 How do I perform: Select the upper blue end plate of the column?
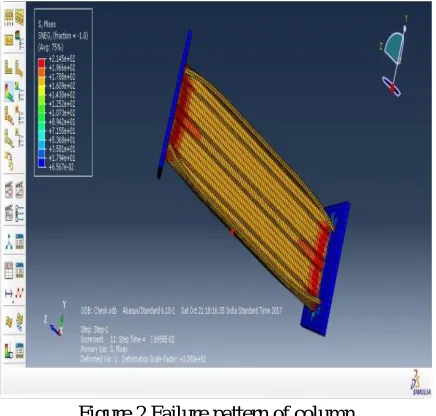tap(174, 104)
